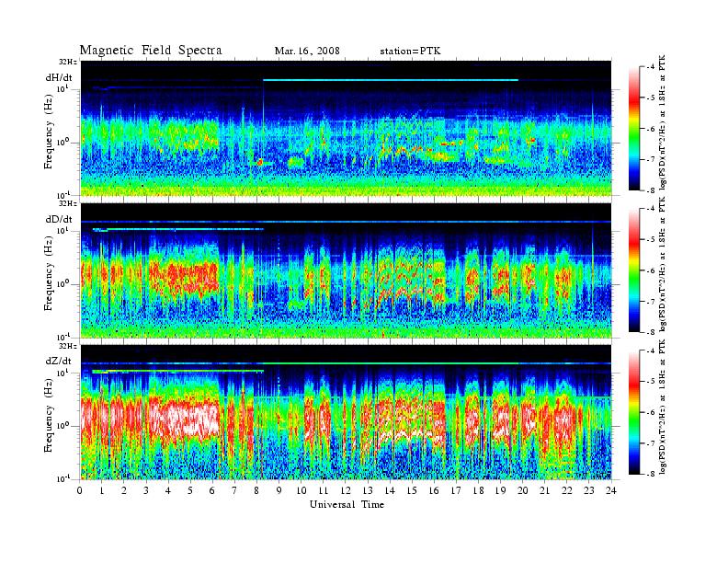Click the PSD units label beside dZ/dt color bar
The width and height of the screenshot is (728, 563).
(x=662, y=407)
